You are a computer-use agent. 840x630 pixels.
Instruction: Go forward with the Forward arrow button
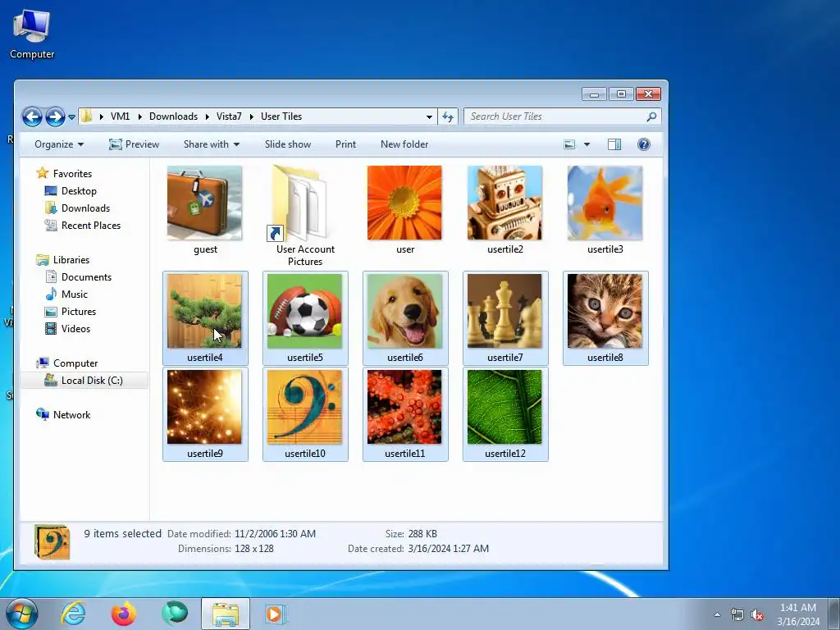click(55, 116)
